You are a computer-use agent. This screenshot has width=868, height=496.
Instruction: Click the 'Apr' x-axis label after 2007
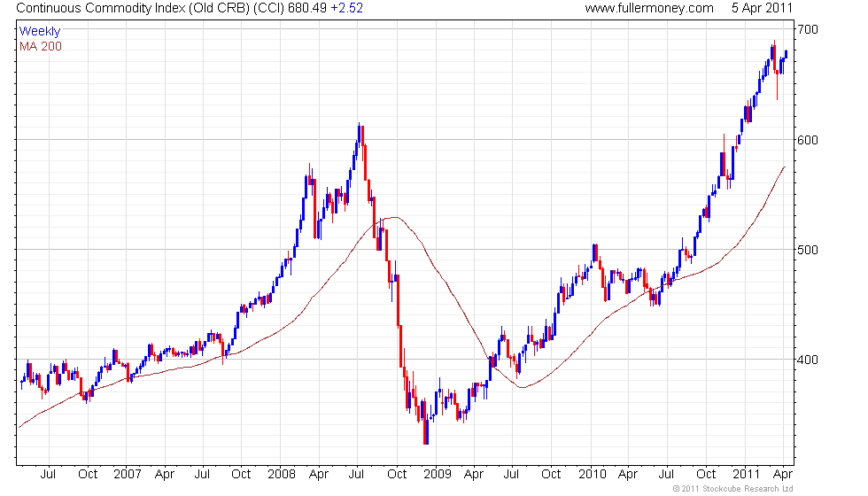(165, 474)
